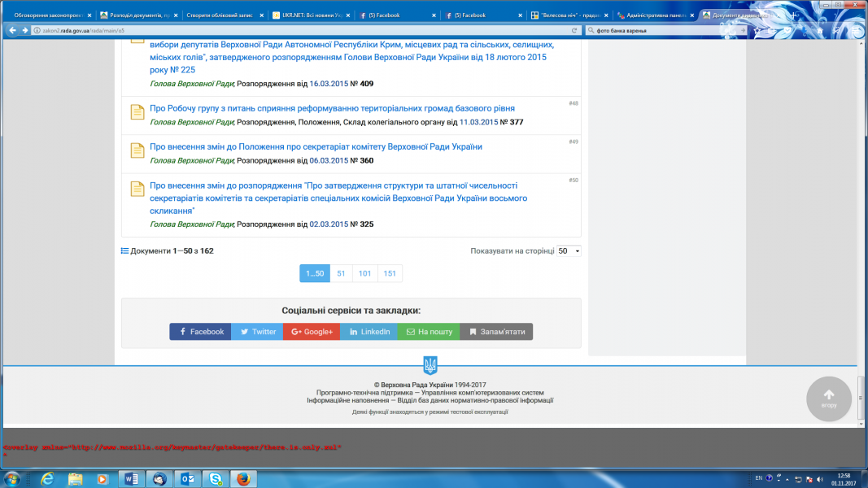Share the page on Twitter
This screenshot has width=868, height=488.
(x=257, y=332)
